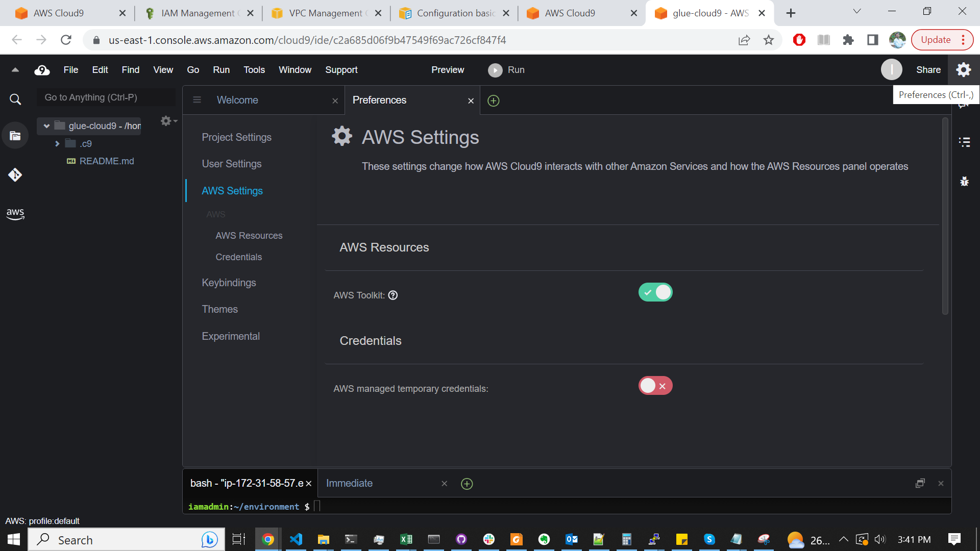Collapse the menu bar with up arrow
Viewport: 980px width, 551px height.
pyautogui.click(x=15, y=70)
